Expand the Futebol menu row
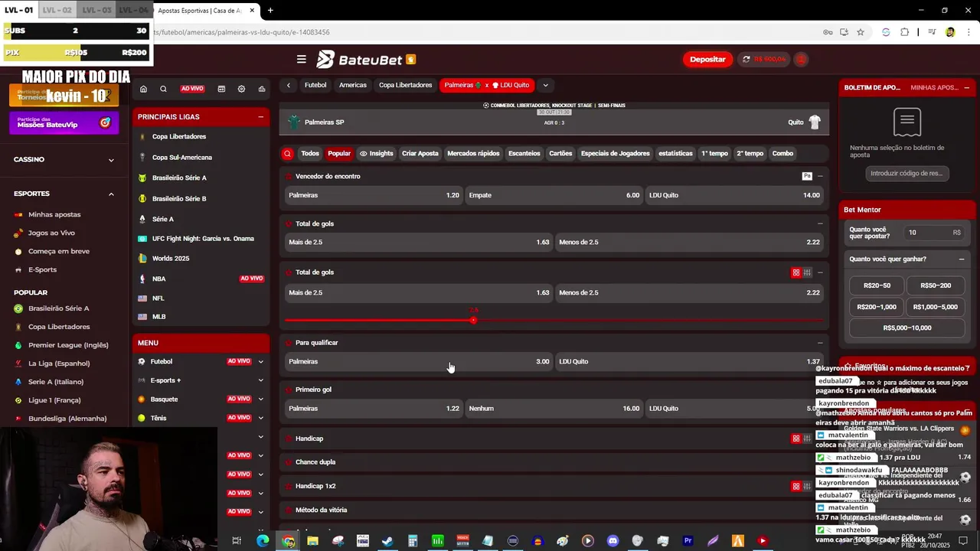Screen dimensions: 980x551 [x=260, y=361]
